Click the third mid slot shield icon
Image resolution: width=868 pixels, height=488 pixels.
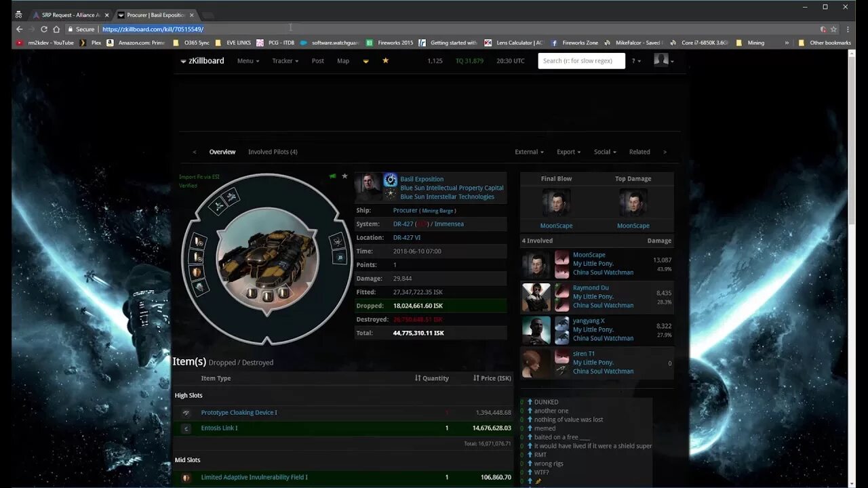coord(197,272)
